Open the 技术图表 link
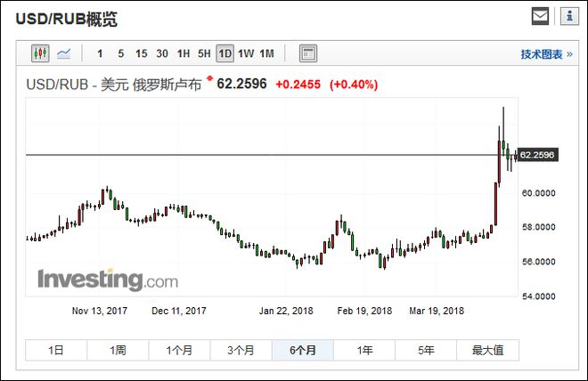This screenshot has height=381, width=588. (547, 54)
